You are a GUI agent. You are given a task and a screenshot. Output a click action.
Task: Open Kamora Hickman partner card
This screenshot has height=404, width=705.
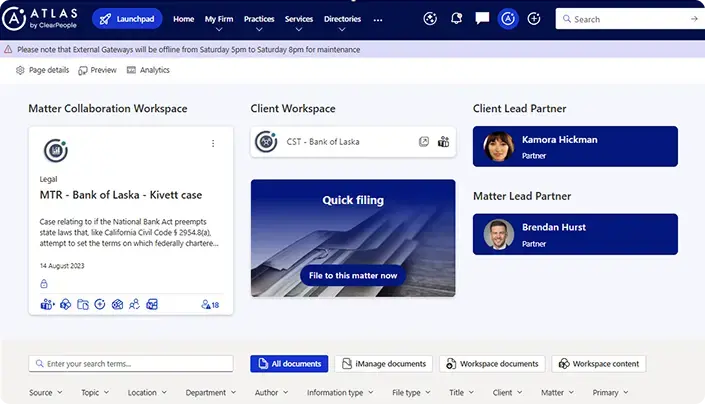(575, 147)
